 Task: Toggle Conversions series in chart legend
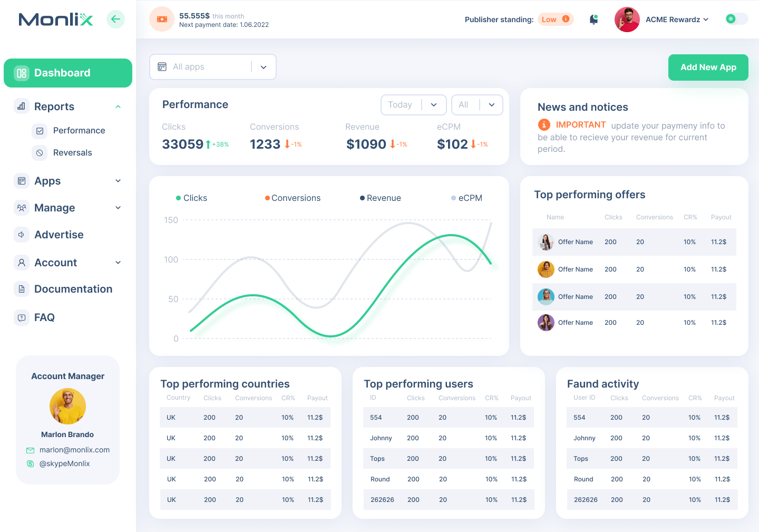293,198
